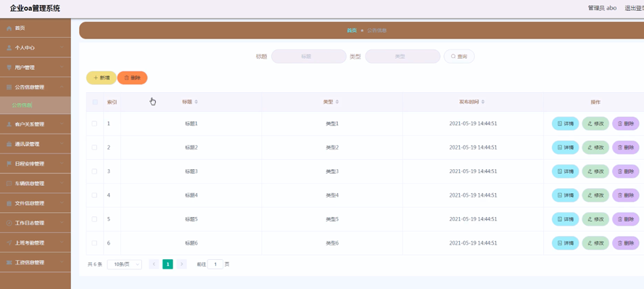This screenshot has height=289, width=644.
Task: Focus the 类型 search input field
Action: 402,57
